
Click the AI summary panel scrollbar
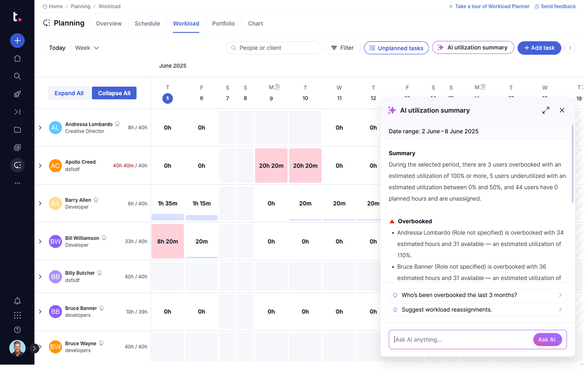pyautogui.click(x=572, y=164)
